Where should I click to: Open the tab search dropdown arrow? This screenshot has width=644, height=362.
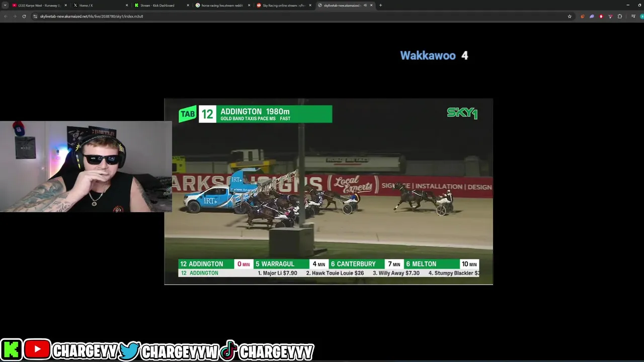coord(5,5)
